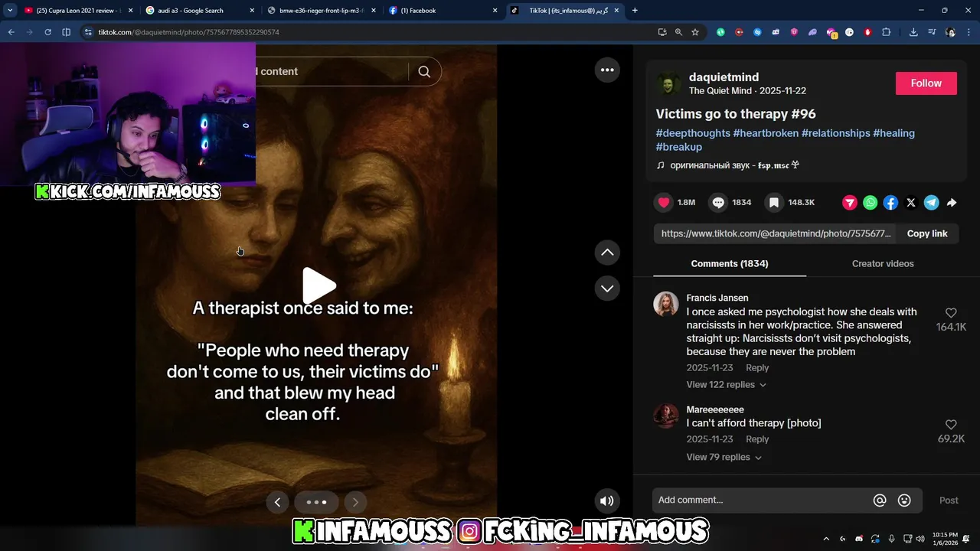Screen dimensions: 980x551
Task: Share the post via Telegram
Action: (931, 203)
